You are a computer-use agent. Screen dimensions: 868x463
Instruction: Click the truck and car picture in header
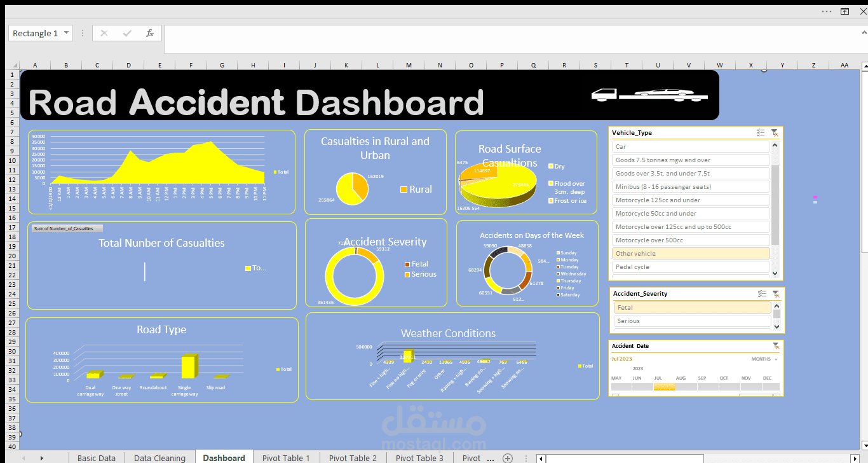pyautogui.click(x=649, y=95)
